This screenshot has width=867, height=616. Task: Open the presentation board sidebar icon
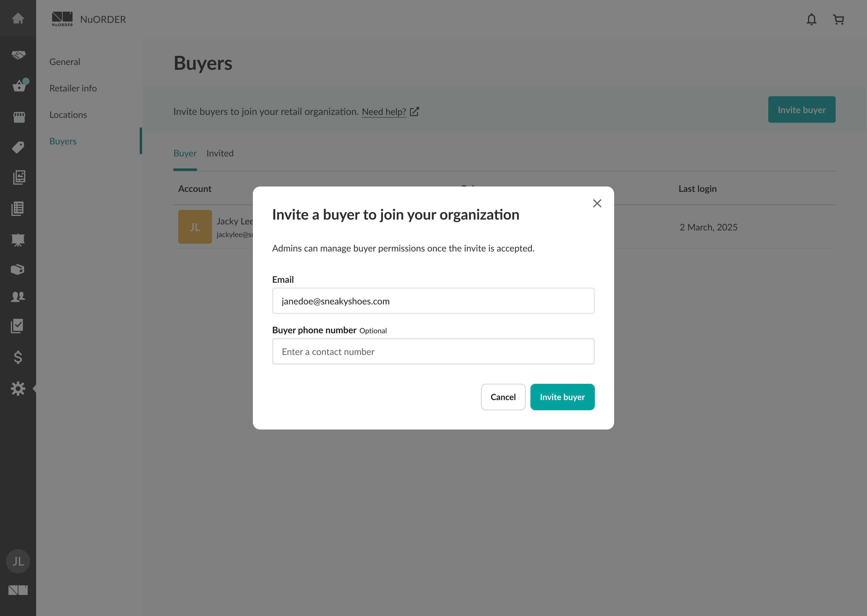tap(18, 240)
